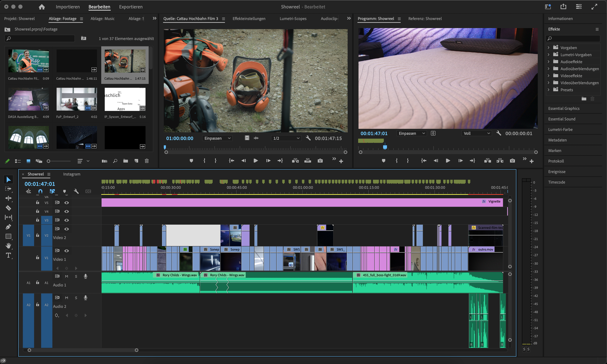607x364 pixels.
Task: Click the Export Frame camera icon in Program monitor
Action: 512,161
